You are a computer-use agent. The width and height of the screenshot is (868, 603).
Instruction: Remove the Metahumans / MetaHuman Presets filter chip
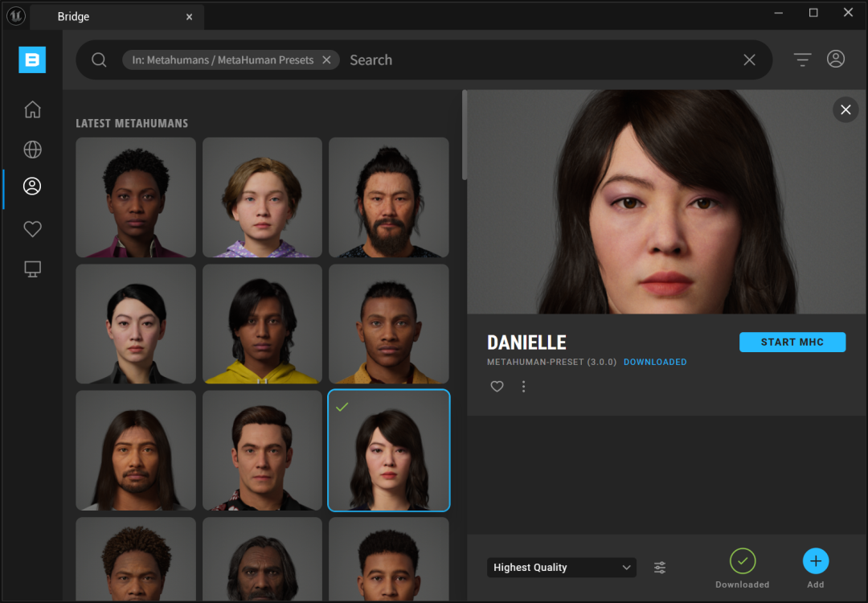[326, 59]
